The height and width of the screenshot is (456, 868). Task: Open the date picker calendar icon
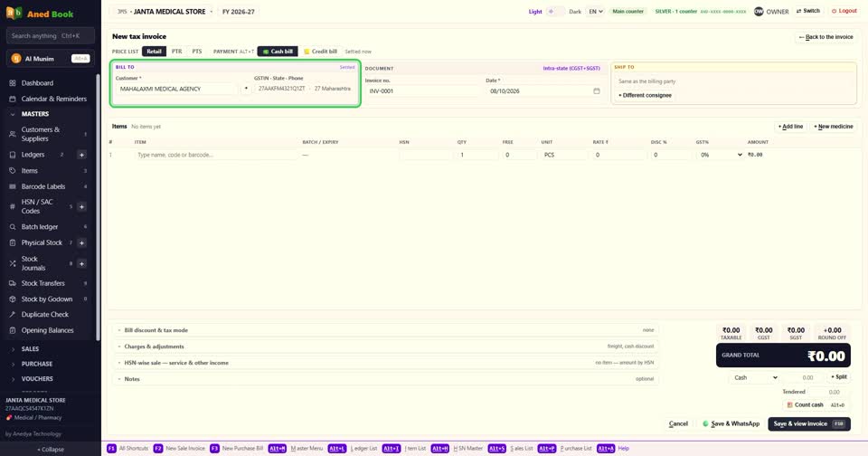point(596,90)
